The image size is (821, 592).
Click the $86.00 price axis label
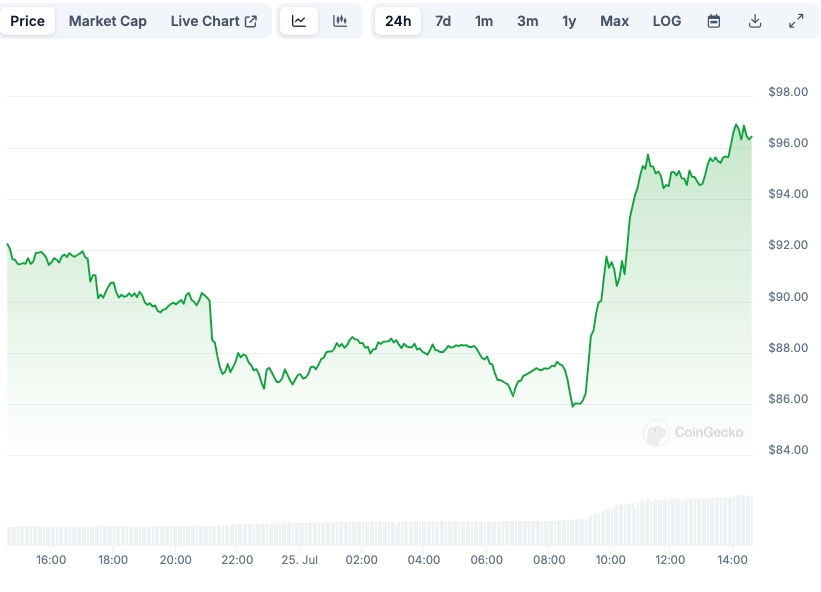pyautogui.click(x=788, y=398)
